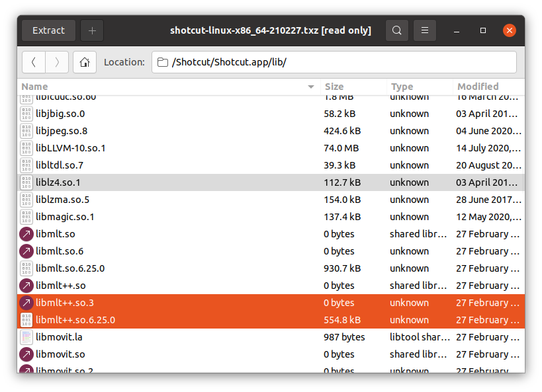Open the archive search bar
Screen dimensions: 542x392
click(x=396, y=30)
